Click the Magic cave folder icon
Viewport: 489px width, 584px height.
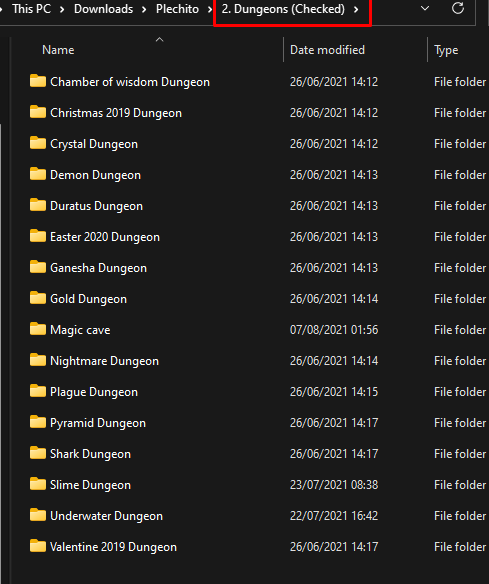coord(38,329)
